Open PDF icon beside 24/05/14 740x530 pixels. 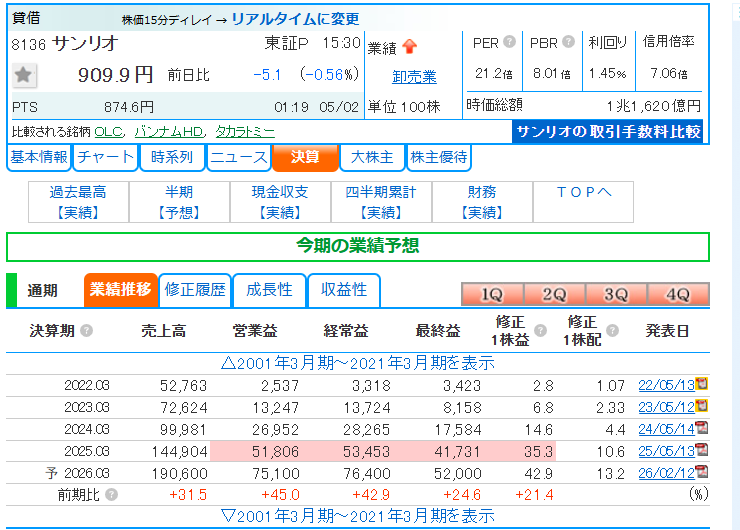702,428
